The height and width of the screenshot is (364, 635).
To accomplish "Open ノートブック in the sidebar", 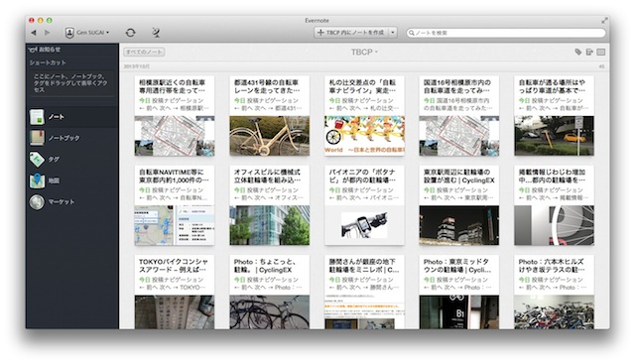I will coord(72,138).
